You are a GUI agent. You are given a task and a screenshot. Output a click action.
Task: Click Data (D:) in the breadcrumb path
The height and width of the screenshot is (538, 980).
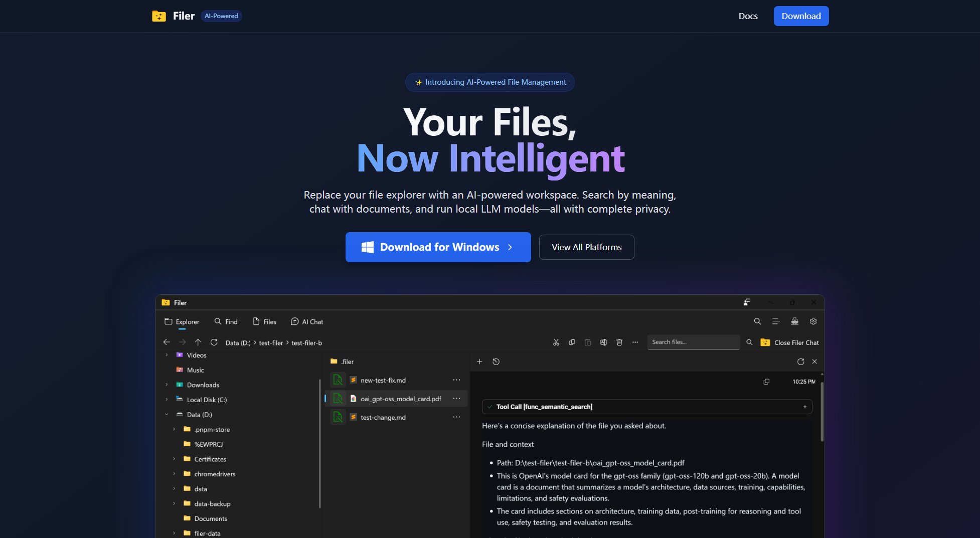coord(238,343)
